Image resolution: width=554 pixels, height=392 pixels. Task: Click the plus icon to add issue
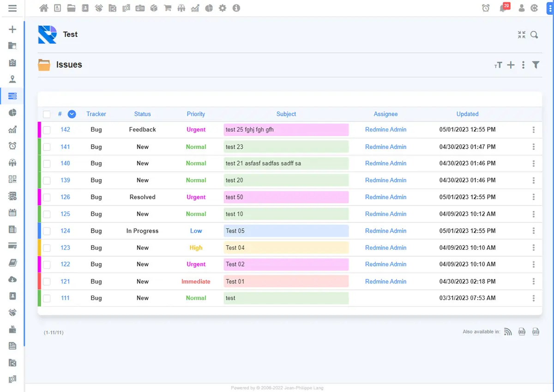tap(511, 65)
